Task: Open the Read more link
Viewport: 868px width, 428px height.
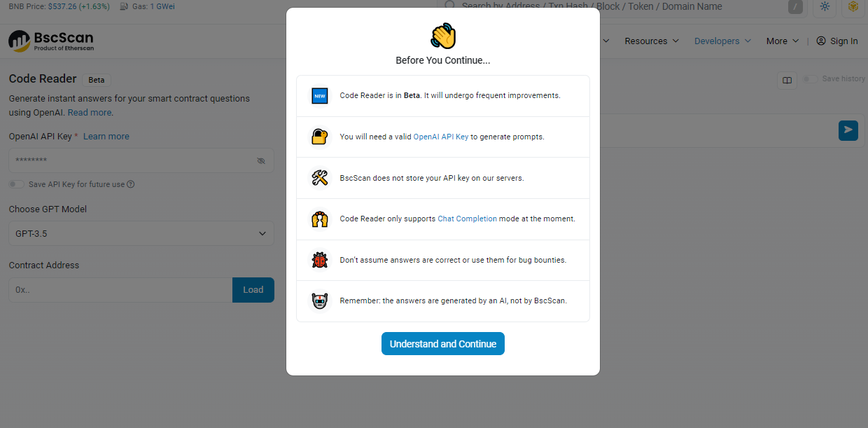Action: 90,112
